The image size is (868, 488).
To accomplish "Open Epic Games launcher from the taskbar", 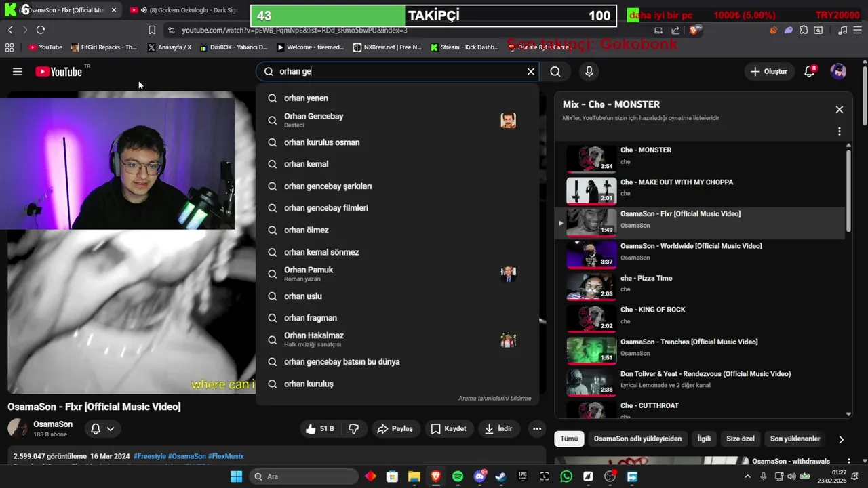I will [x=523, y=476].
